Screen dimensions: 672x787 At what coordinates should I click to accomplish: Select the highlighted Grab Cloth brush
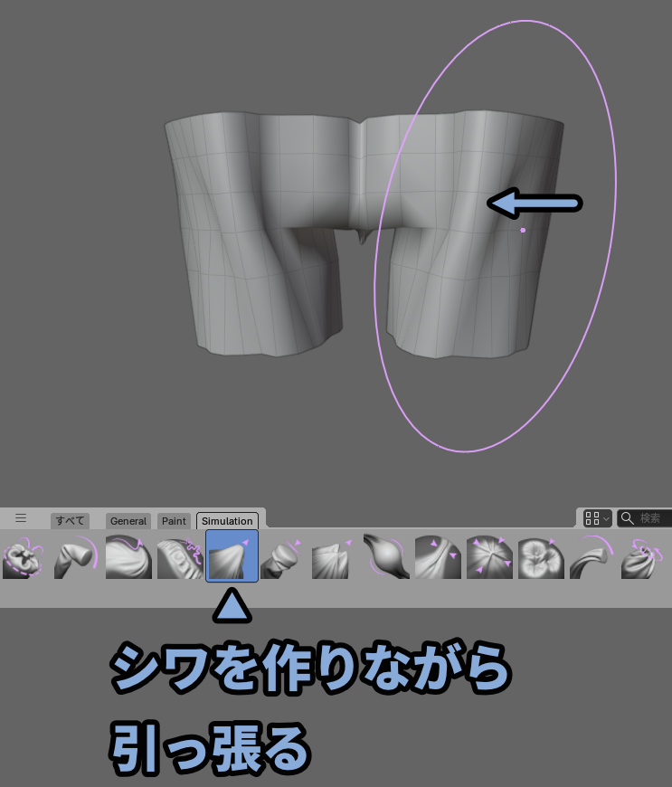232,555
